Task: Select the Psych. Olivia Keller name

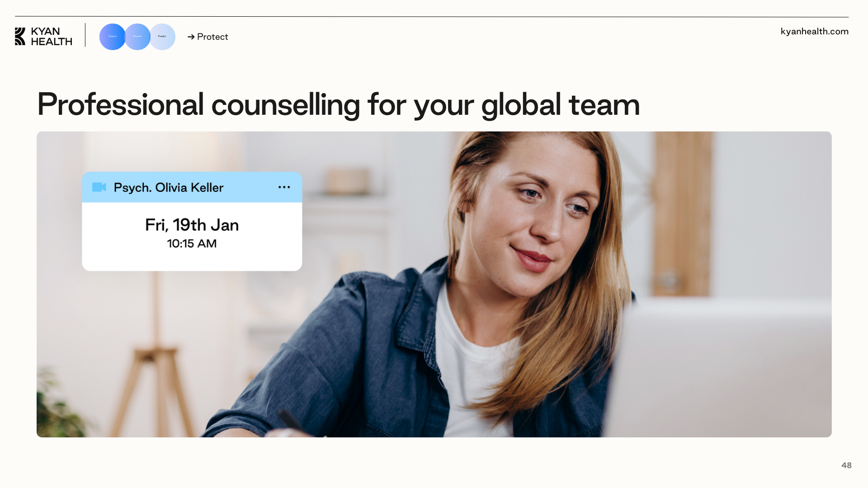Action: (x=169, y=188)
